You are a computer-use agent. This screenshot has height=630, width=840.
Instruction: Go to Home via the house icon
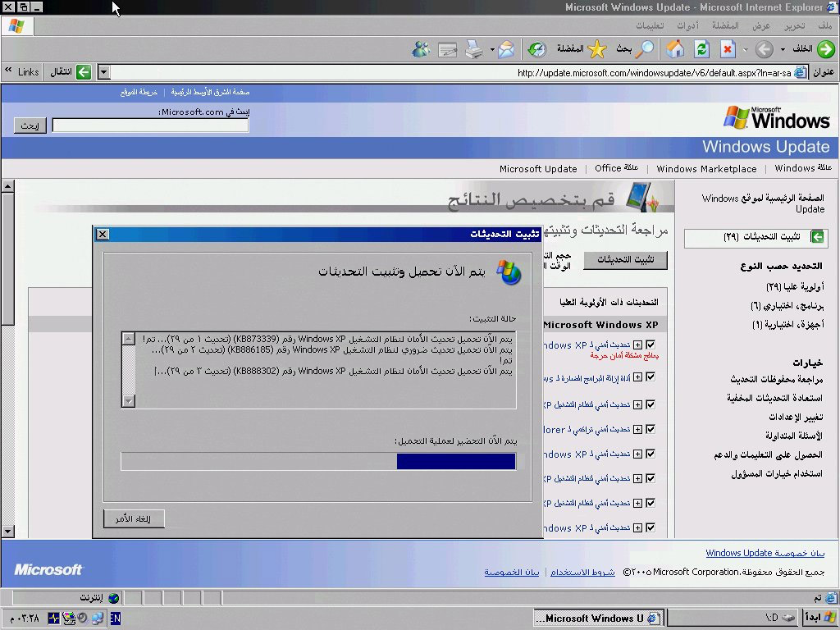tap(675, 50)
